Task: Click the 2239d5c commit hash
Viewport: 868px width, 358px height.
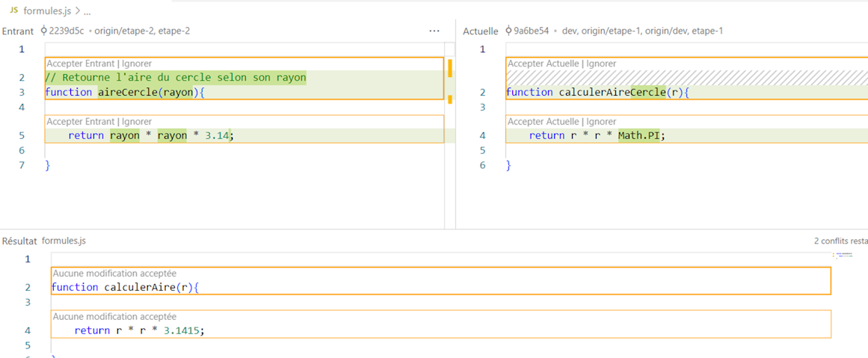Action: point(67,31)
